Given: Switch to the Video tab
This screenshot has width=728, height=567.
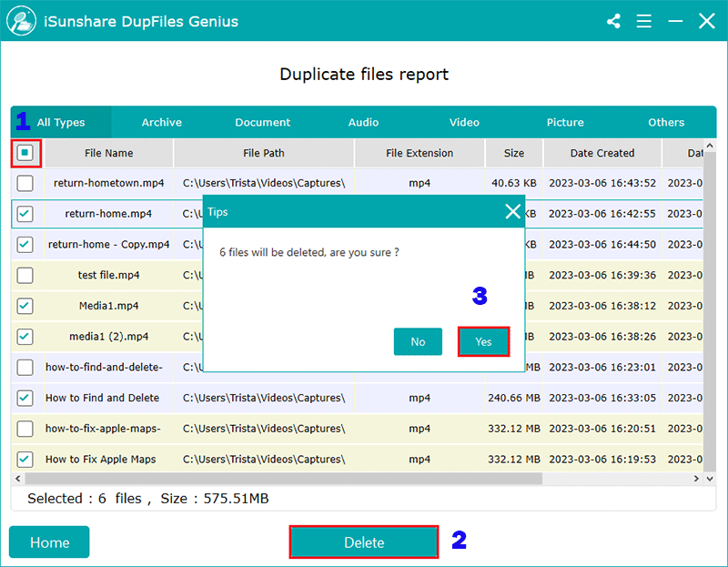Looking at the screenshot, I should tap(464, 122).
